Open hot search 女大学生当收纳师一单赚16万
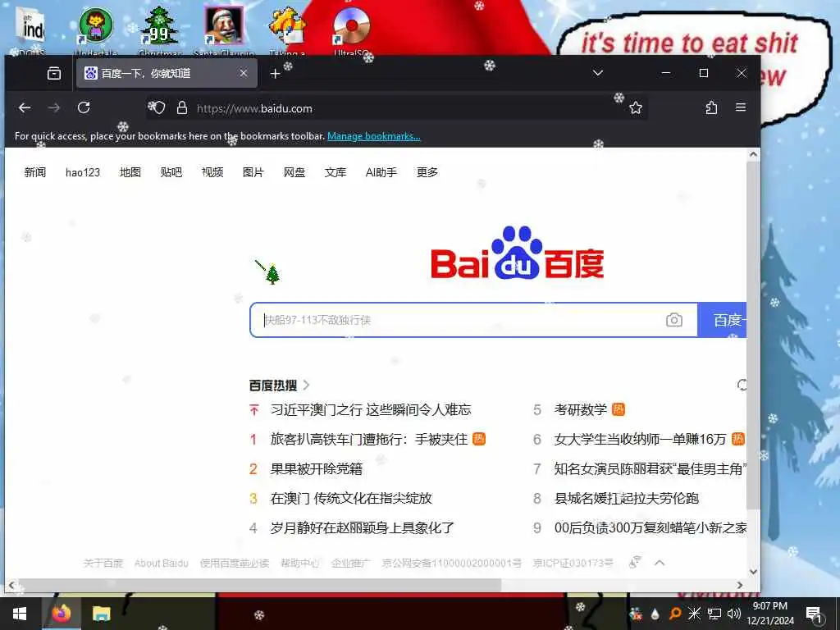Image resolution: width=840 pixels, height=630 pixels. point(640,440)
